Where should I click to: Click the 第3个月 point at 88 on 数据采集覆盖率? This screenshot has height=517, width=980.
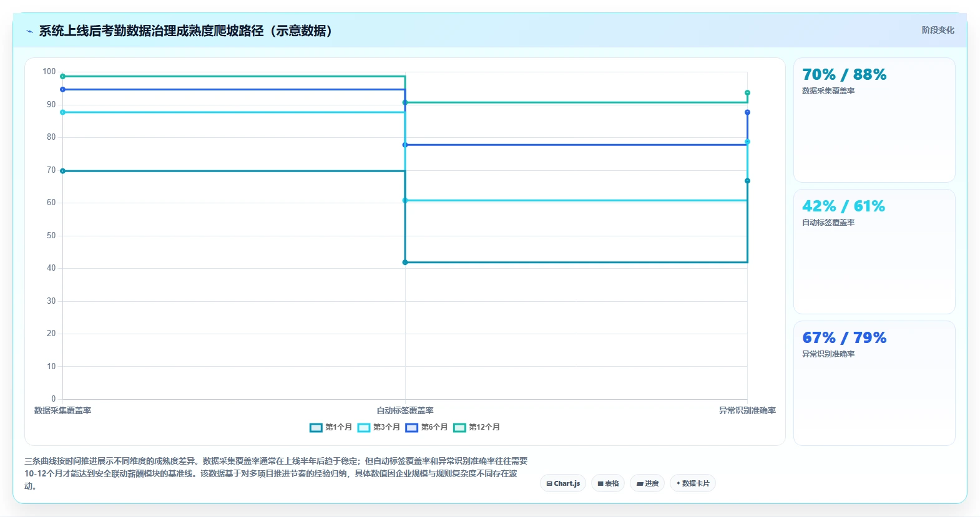coord(62,112)
